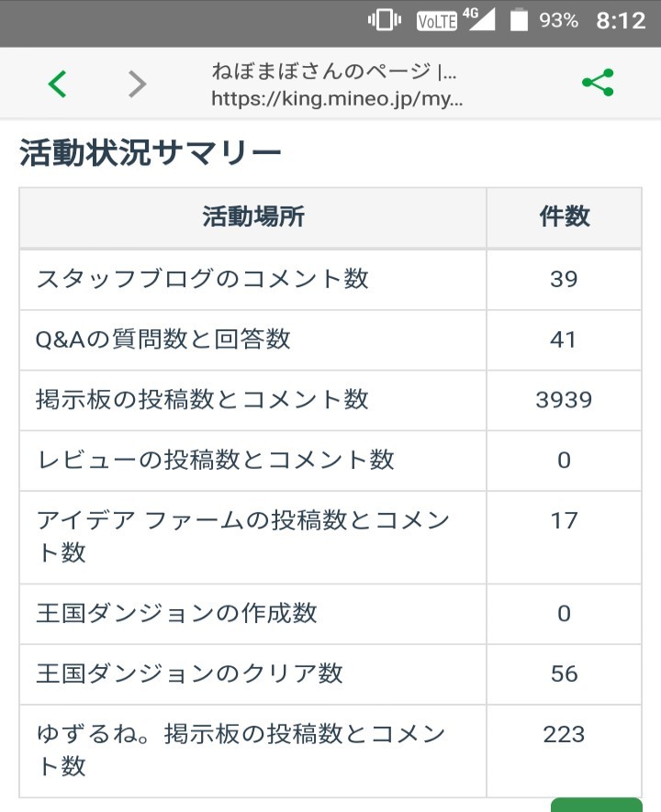Tap the vibrate mode status icon
The image size is (661, 812).
pos(384,21)
